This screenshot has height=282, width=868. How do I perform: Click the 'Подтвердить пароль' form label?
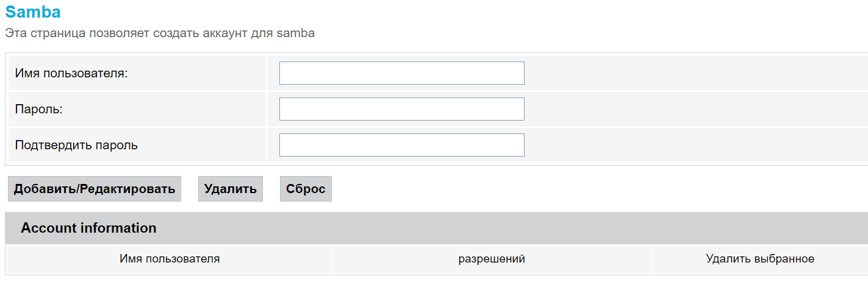click(x=76, y=145)
